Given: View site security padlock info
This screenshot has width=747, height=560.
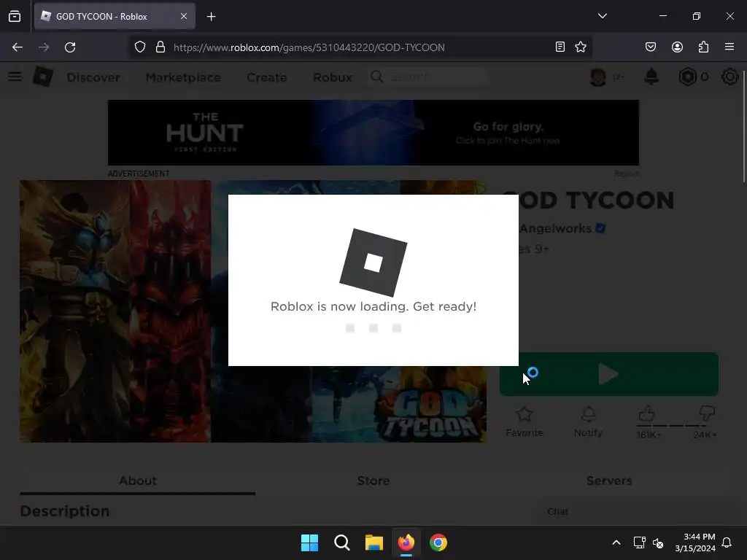Looking at the screenshot, I should tap(160, 47).
